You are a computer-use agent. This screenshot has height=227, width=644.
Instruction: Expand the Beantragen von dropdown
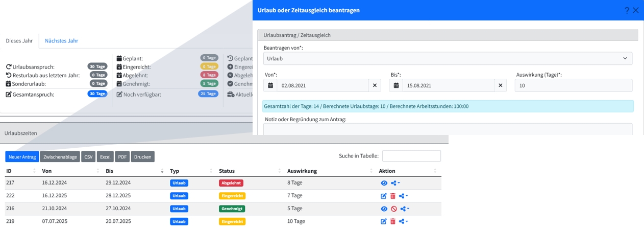pos(448,58)
